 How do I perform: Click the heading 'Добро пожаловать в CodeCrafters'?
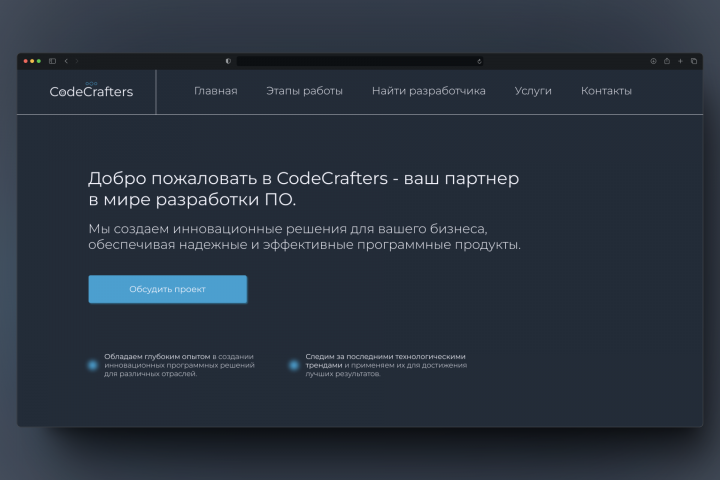(x=238, y=178)
